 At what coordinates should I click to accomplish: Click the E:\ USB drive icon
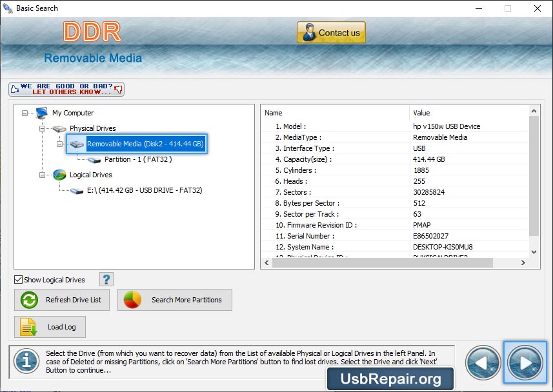tap(77, 191)
